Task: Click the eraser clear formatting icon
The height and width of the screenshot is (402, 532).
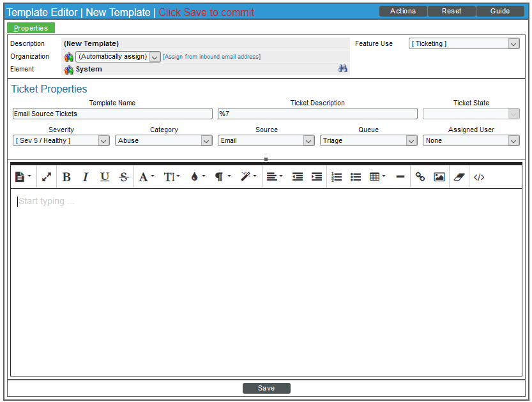Action: (x=459, y=177)
